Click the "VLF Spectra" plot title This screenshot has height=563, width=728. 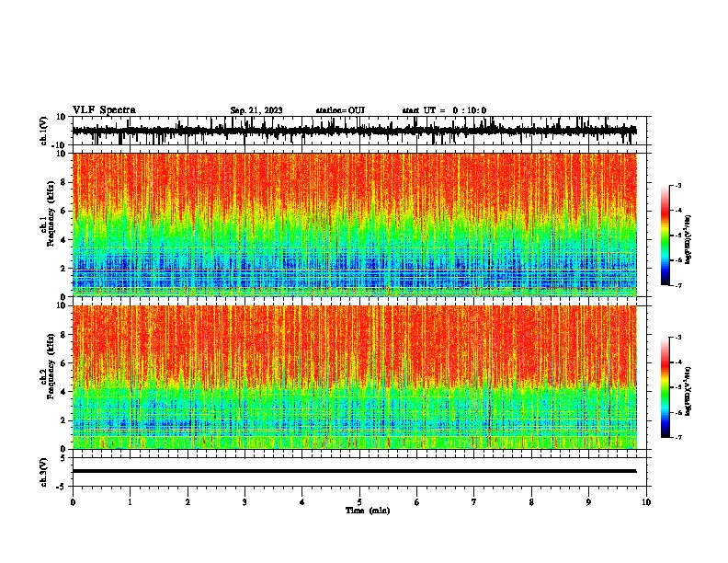tap(104, 110)
